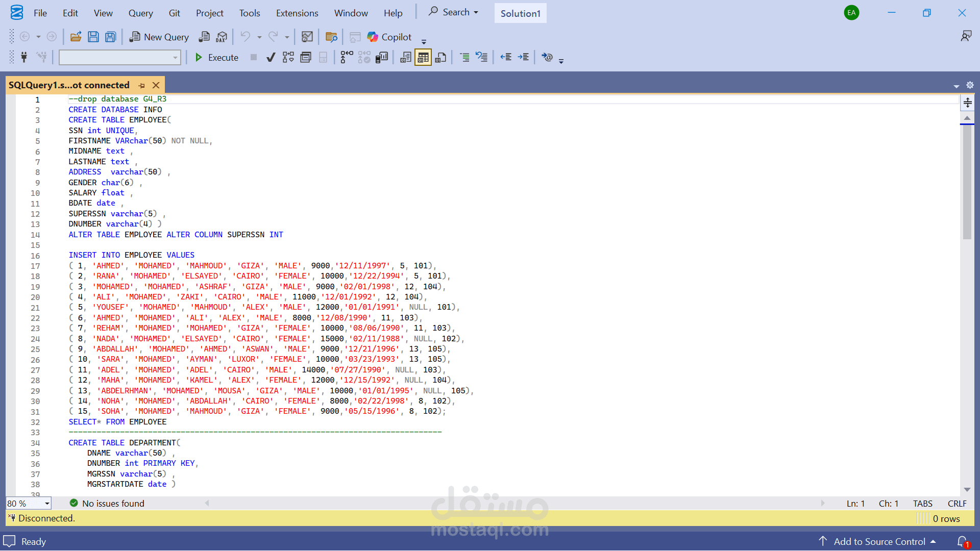Click the CRLF line ending indicator
This screenshot has width=980, height=551.
957,504
